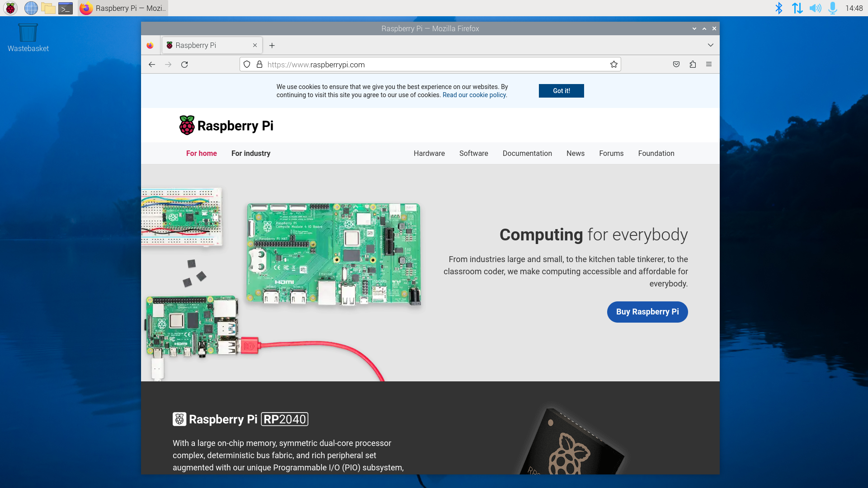
Task: Toggle For industry navigation tab
Action: coord(250,153)
